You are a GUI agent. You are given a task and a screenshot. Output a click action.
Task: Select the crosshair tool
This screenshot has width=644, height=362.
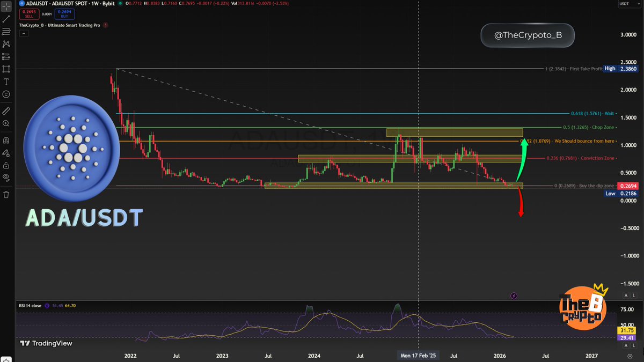coord(6,6)
